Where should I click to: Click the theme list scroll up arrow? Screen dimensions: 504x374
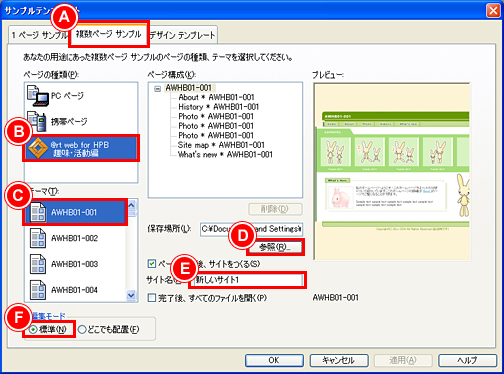(x=131, y=205)
